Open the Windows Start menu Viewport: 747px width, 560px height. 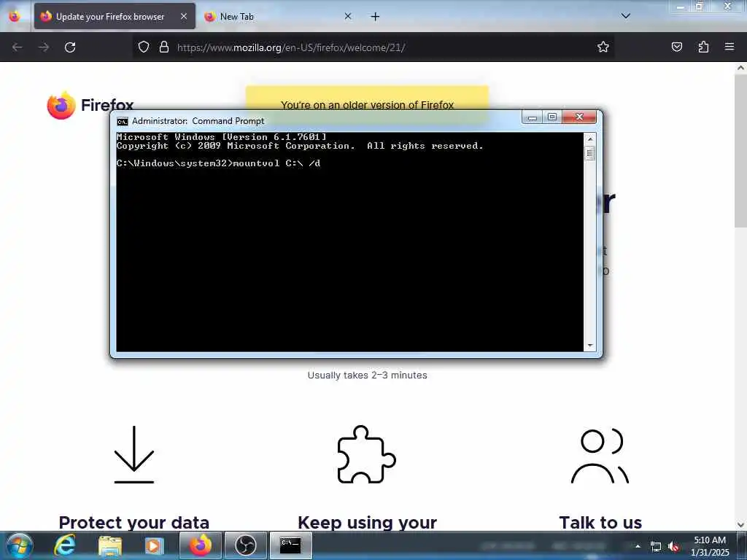(20, 545)
